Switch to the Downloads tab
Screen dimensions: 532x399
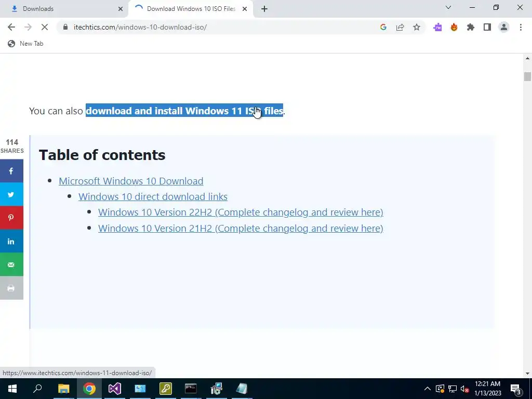click(64, 9)
